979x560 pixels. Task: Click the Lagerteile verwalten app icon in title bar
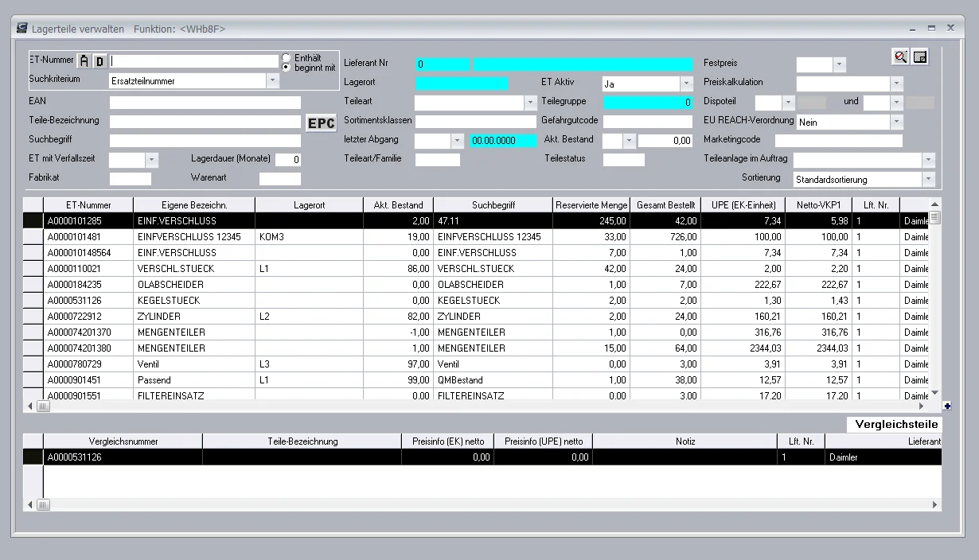tap(21, 28)
